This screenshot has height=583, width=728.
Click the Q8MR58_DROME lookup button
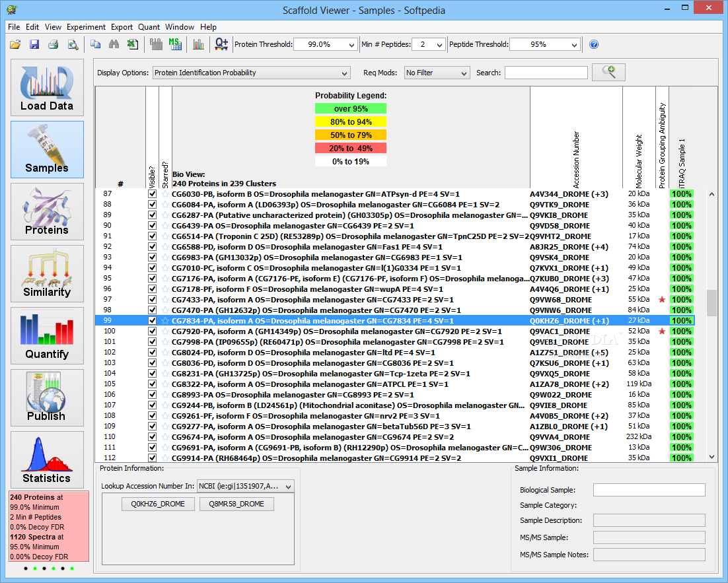(x=237, y=504)
